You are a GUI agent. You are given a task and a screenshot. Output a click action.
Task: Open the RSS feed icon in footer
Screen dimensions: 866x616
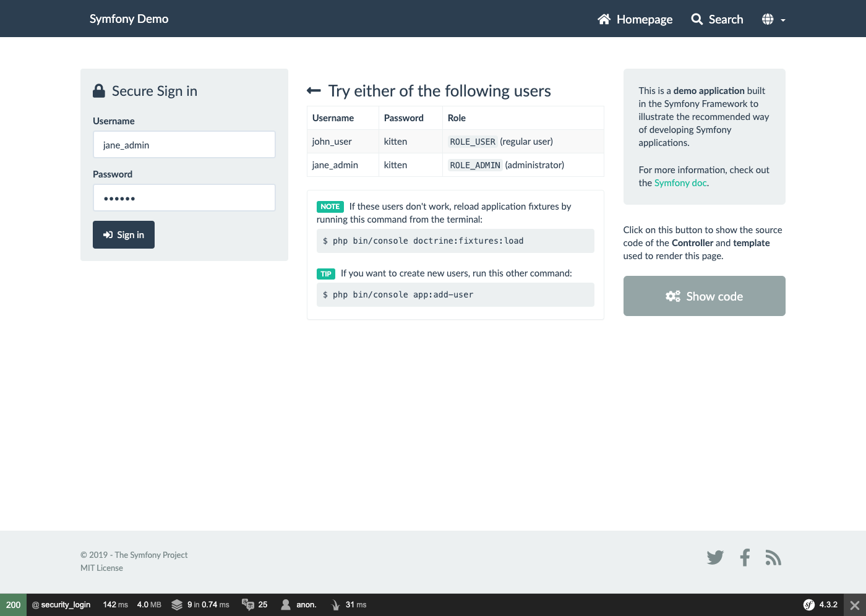[773, 558]
